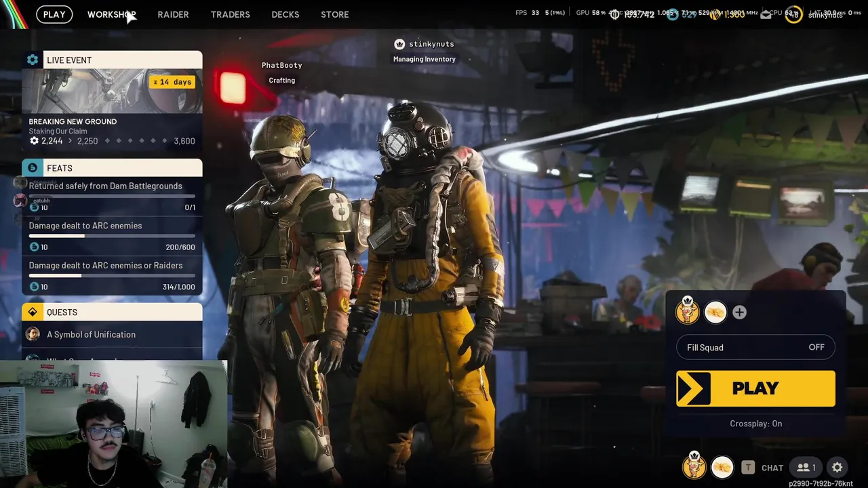Open the friends list people icon
The width and height of the screenshot is (868, 488).
(x=806, y=467)
